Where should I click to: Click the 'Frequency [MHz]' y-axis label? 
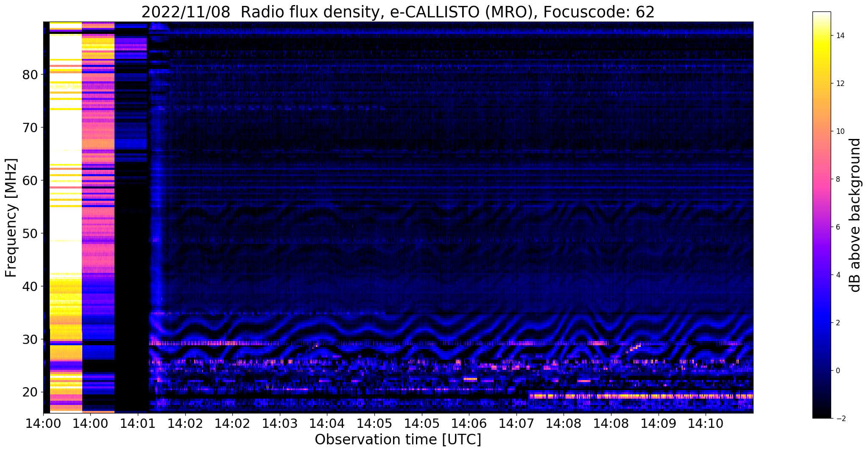tap(11, 218)
